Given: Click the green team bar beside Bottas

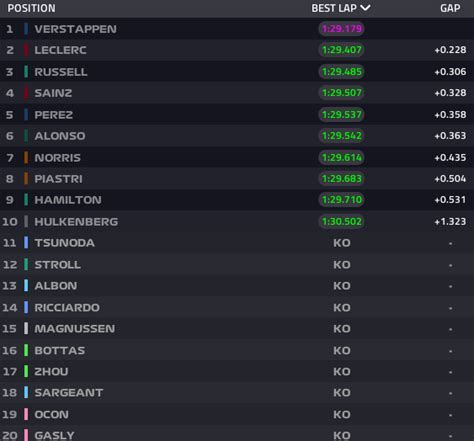Looking at the screenshot, I should pos(26,350).
